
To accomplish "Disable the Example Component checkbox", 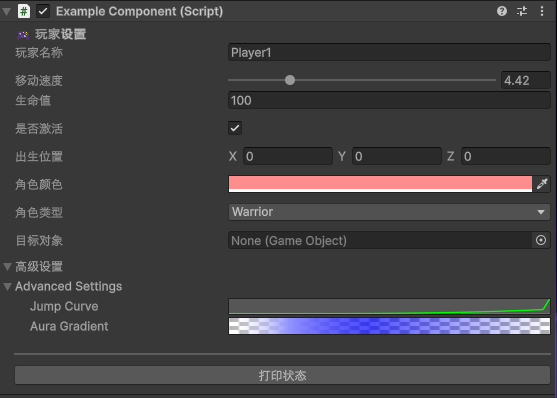I will coord(43,11).
